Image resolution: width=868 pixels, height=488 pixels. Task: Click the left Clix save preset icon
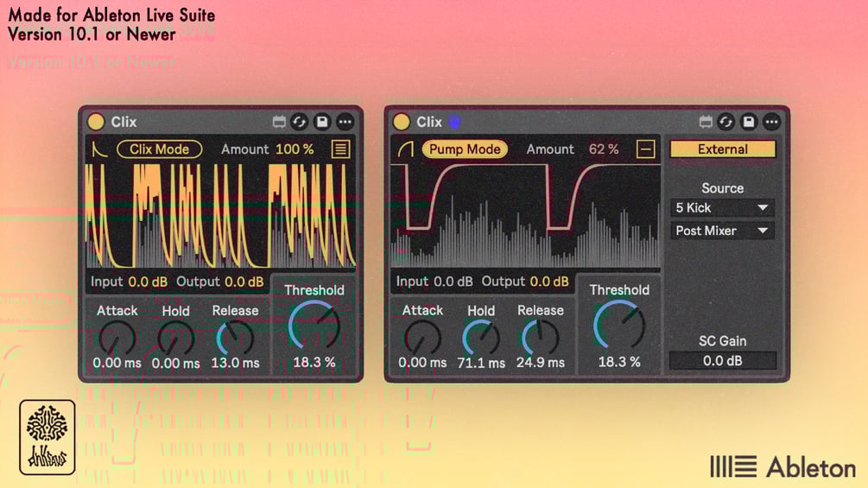[x=322, y=122]
